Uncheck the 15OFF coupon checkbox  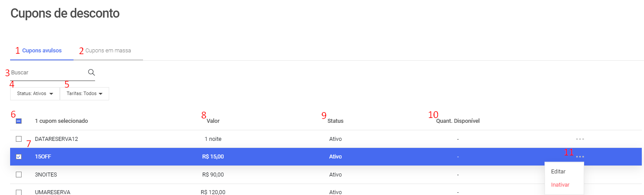[x=18, y=156]
